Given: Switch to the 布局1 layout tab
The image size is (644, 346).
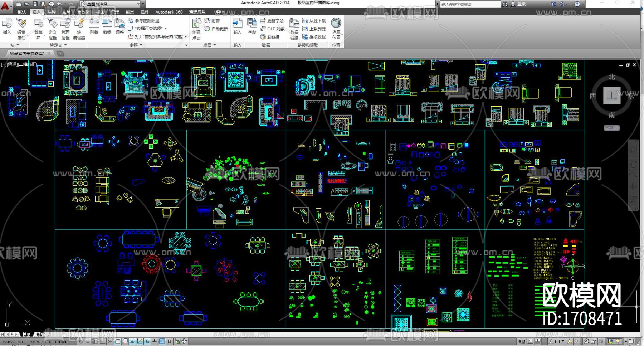Looking at the screenshot, I should pos(40,334).
